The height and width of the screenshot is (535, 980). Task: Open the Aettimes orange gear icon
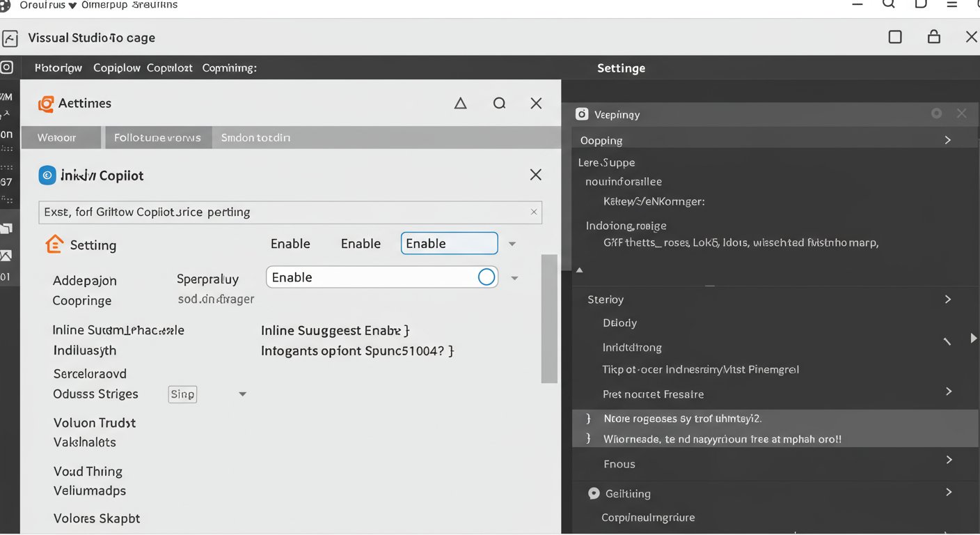coord(46,103)
